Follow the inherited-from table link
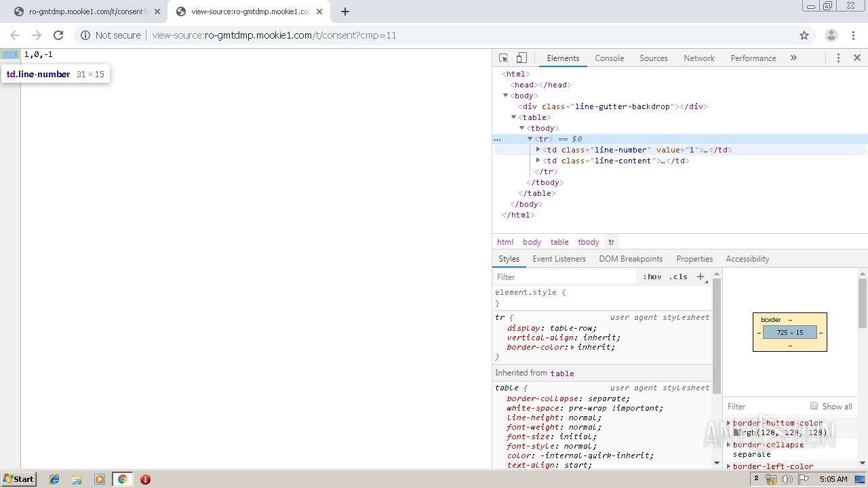 562,373
